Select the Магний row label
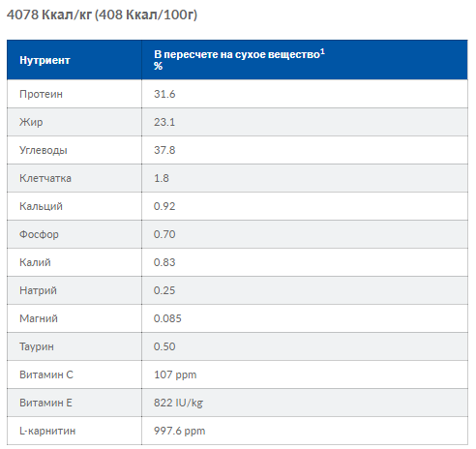The width and height of the screenshot is (476, 449). pyautogui.click(x=39, y=318)
